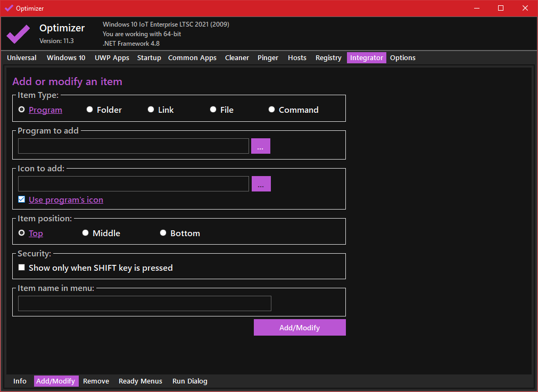Viewport: 538px width, 392px height.
Task: Open the Remove sub-tab
Action: coord(96,381)
